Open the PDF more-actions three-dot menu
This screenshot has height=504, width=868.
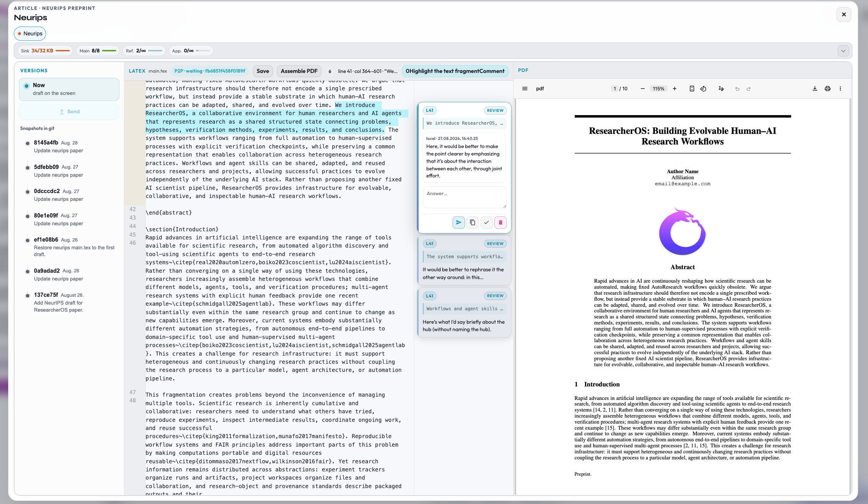pos(840,89)
